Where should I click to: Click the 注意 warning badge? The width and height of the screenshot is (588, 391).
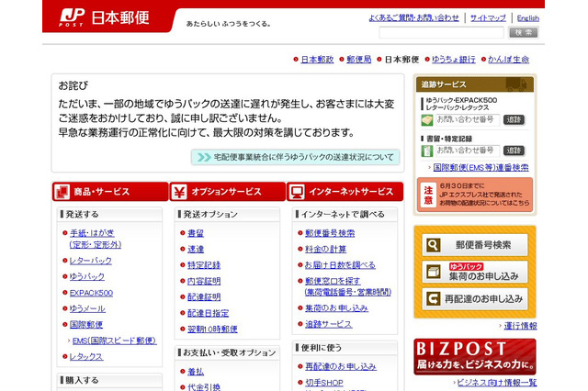point(428,195)
